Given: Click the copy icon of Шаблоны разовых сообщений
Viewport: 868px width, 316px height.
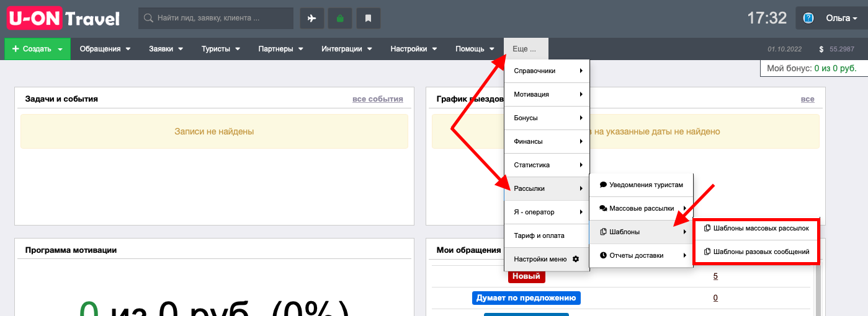Looking at the screenshot, I should coord(707,252).
